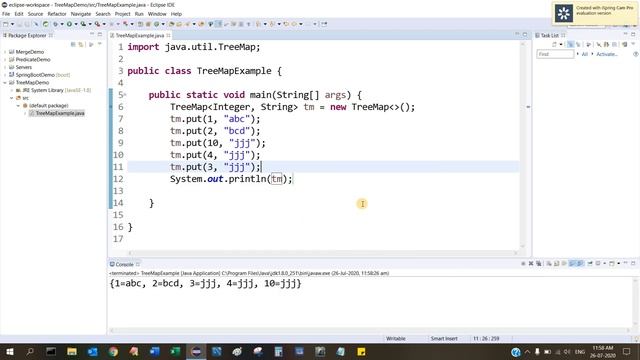Toggle Show Console When Standard Out Changes

click(573, 264)
